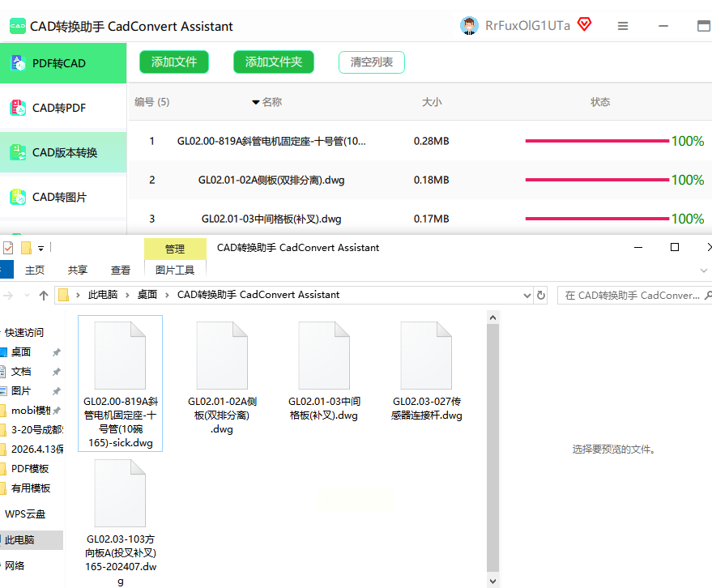Click the progress bar of file 2
The width and height of the screenshot is (712, 588).
[597, 180]
